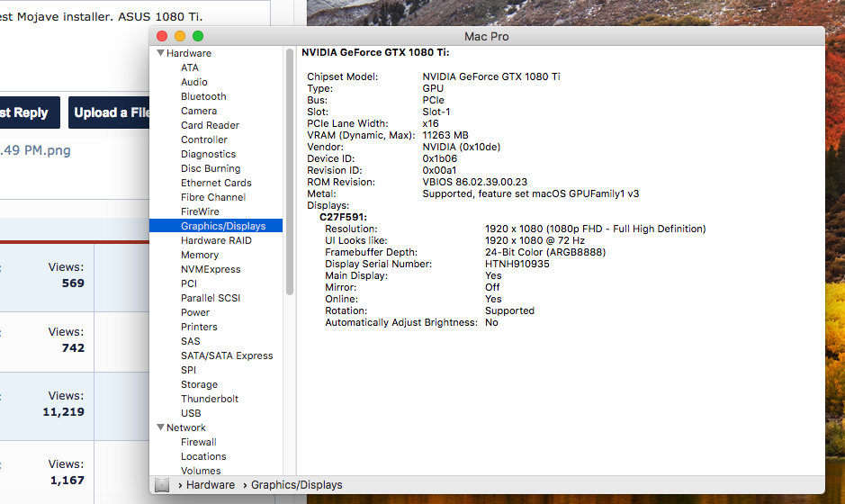Viewport: 845px width, 504px height.
Task: Collapse the Hardware section triangle
Action: [160, 53]
